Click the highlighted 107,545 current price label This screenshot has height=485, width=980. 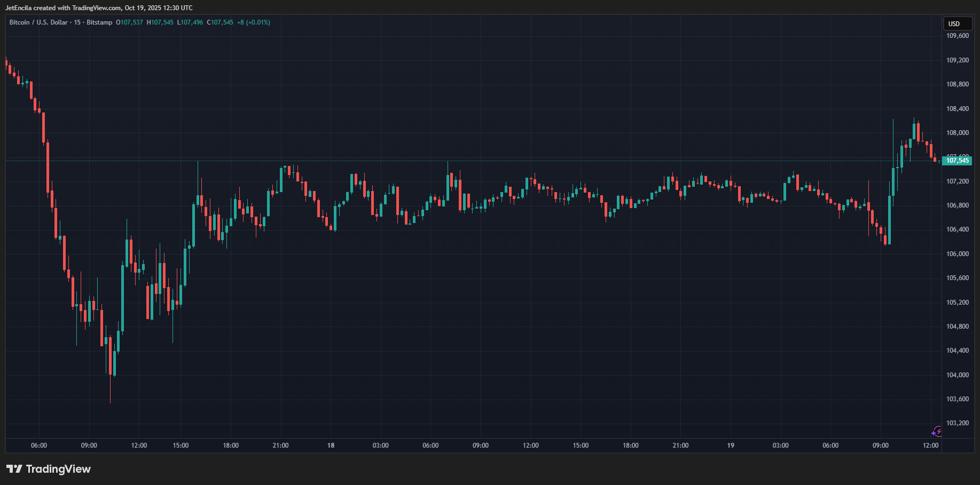click(x=957, y=161)
